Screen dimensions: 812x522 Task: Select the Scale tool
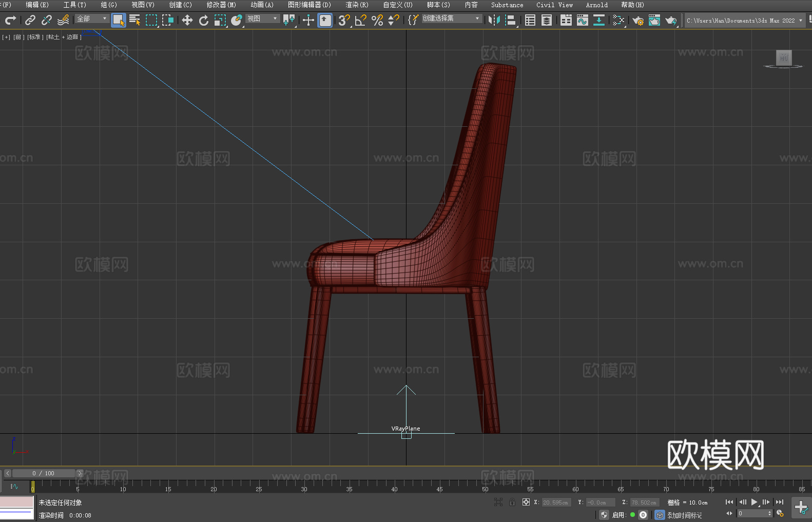(220, 20)
